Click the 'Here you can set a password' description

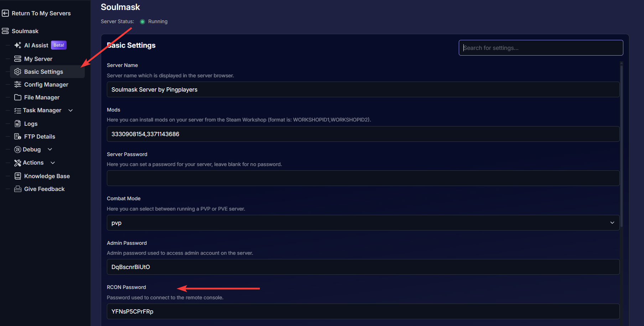(x=194, y=164)
